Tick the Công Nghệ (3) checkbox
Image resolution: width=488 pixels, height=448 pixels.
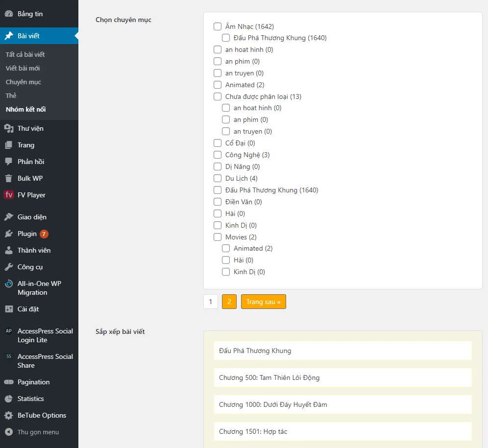pos(218,155)
